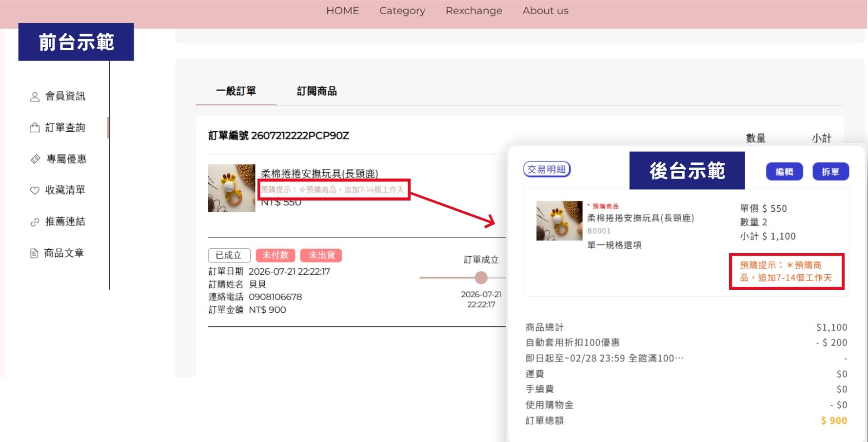Switch to the 一般訂單 tab
This screenshot has width=868, height=442.
(x=236, y=91)
